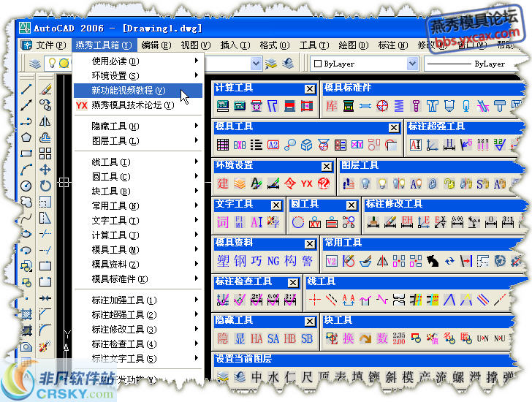Select the Rotate tool in modify toolbar
The height and width of the screenshot is (402, 532).
(x=45, y=186)
